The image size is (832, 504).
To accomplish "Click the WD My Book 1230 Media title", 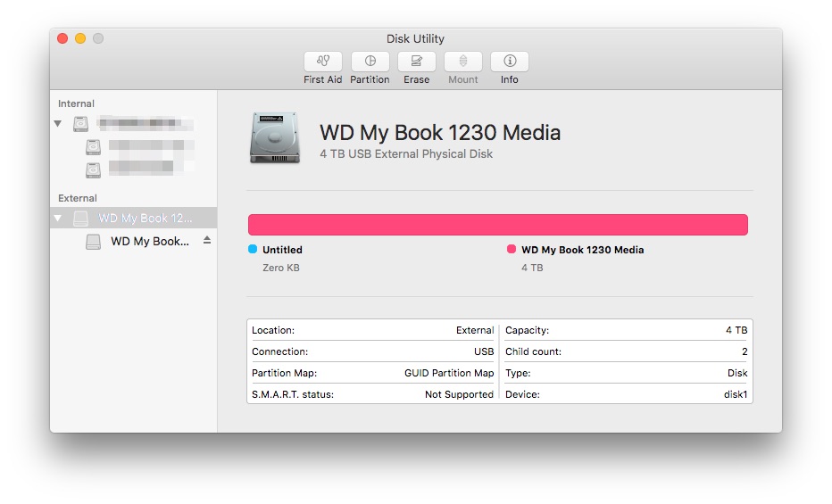I will pos(440,133).
